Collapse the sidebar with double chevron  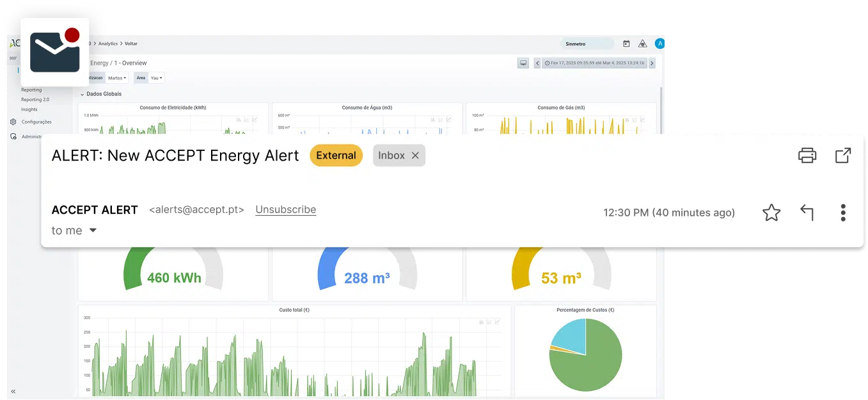tap(13, 391)
